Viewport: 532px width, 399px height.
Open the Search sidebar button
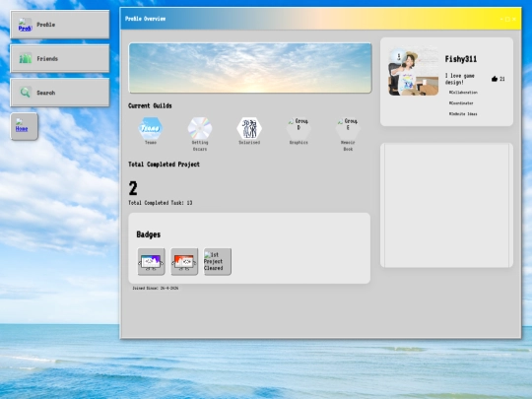pos(60,93)
